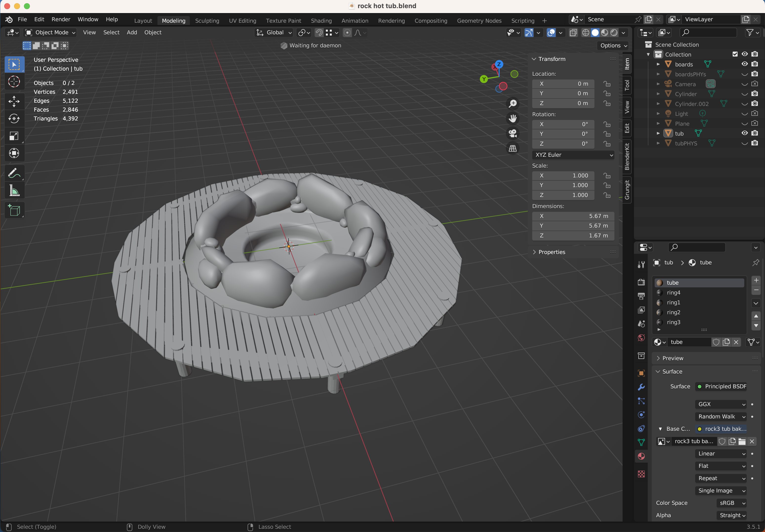Select the Rotate tool

(14, 118)
